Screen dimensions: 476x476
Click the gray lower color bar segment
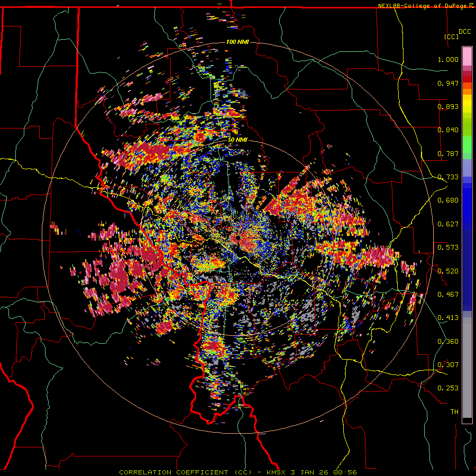tap(467, 368)
